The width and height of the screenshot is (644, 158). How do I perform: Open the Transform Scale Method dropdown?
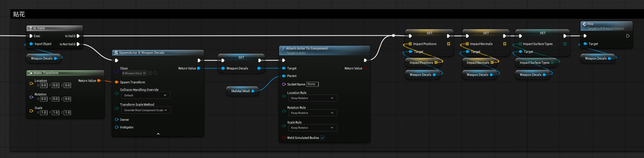(146, 110)
